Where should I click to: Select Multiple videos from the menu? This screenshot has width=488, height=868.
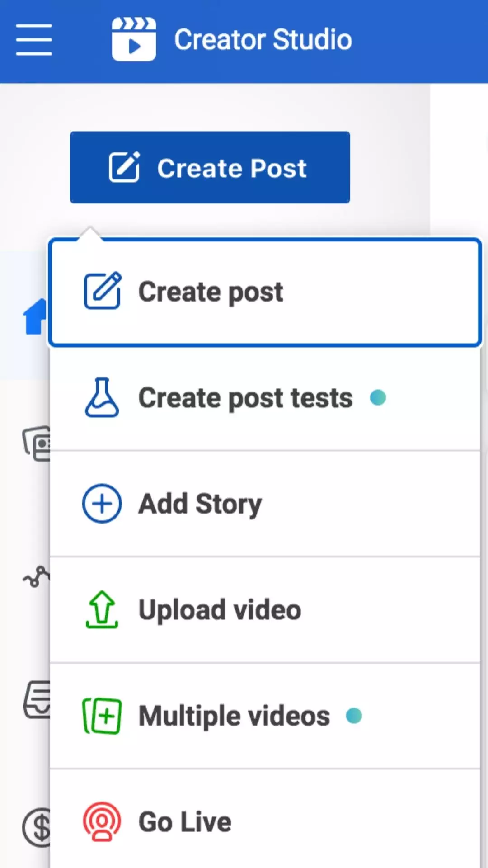coord(265,716)
